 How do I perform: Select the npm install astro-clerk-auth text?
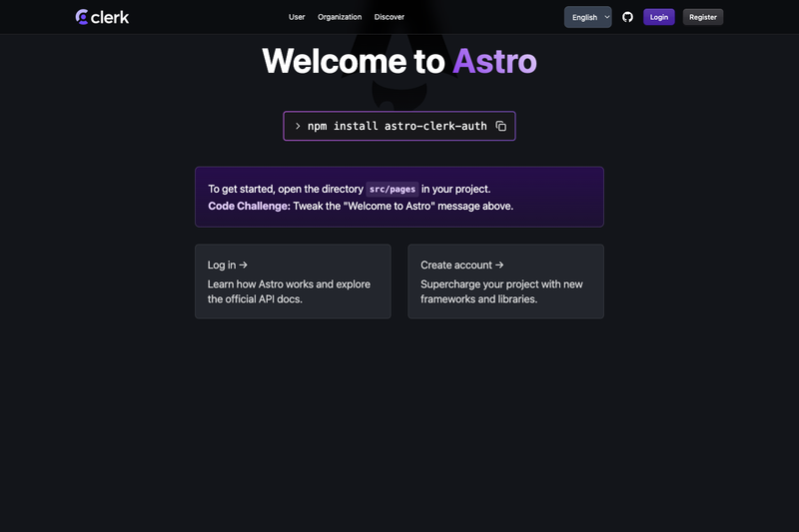click(397, 126)
